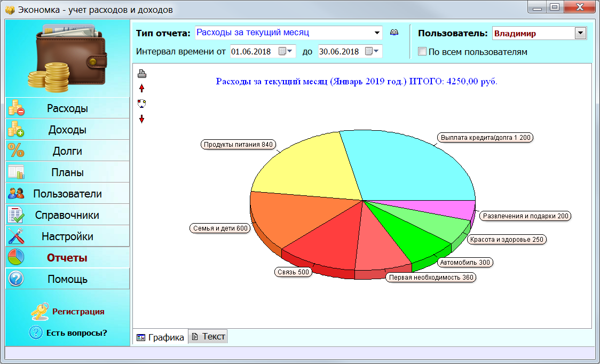Click the book icon beside report type
The image size is (600, 364).
tap(394, 33)
